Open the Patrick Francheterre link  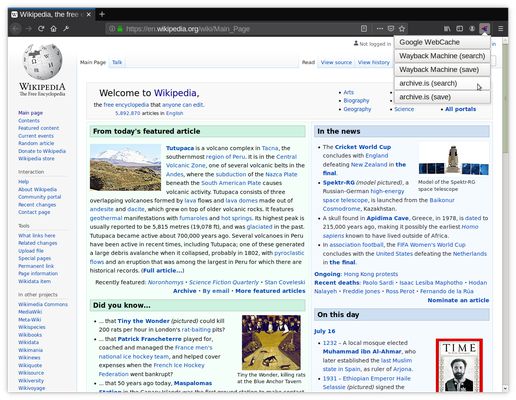149,339
